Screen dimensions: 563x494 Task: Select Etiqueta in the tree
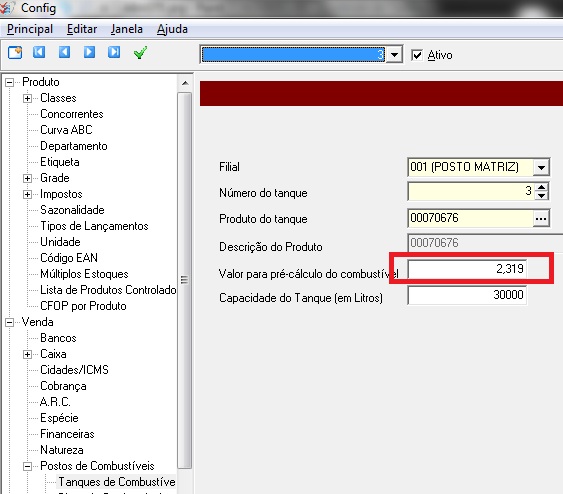[60, 162]
